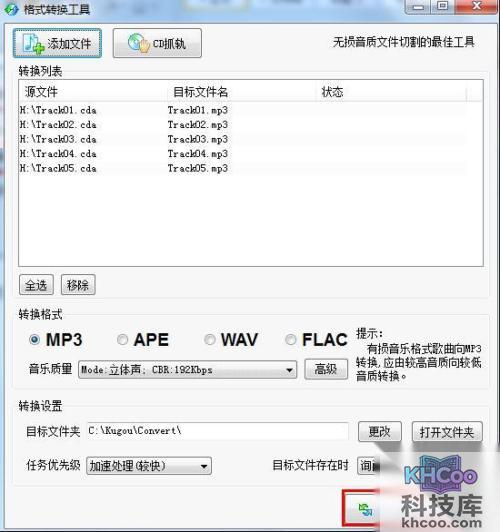
Task: Pick the WAV format radio button
Action: tap(210, 339)
